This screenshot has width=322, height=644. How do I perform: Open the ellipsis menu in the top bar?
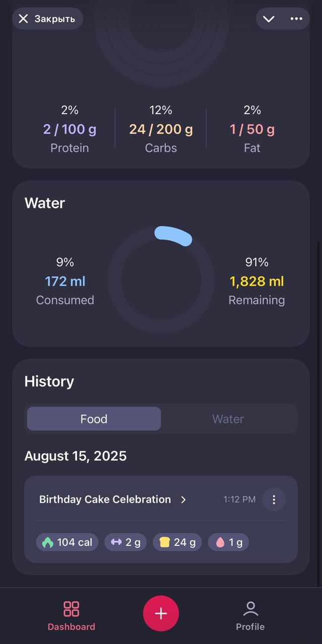click(297, 19)
